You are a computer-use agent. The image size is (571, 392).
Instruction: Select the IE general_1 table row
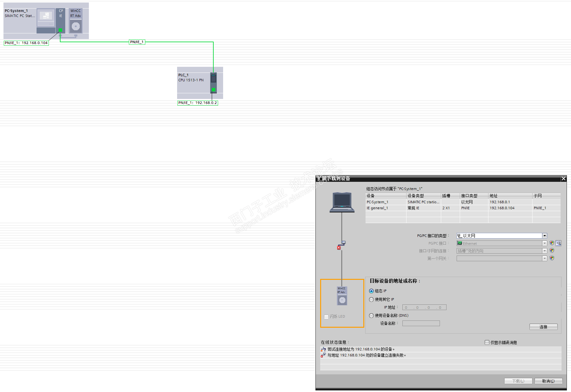[463, 208]
